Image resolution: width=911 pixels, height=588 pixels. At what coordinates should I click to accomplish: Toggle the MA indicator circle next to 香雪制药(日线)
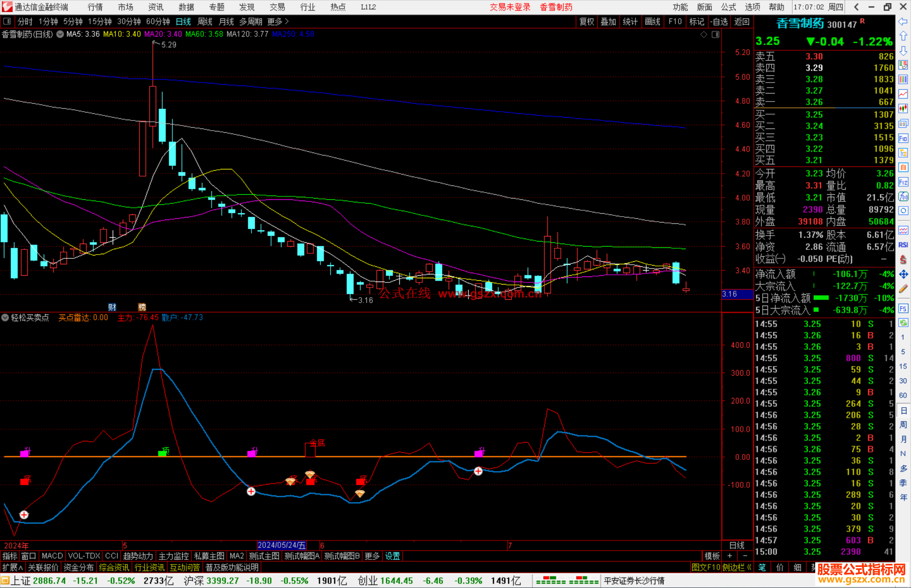tap(60, 34)
